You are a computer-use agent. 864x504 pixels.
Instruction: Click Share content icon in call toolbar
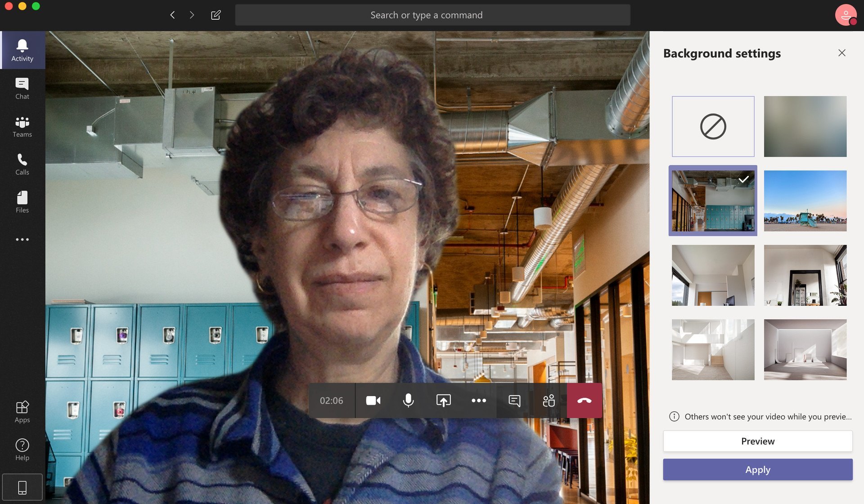point(443,400)
